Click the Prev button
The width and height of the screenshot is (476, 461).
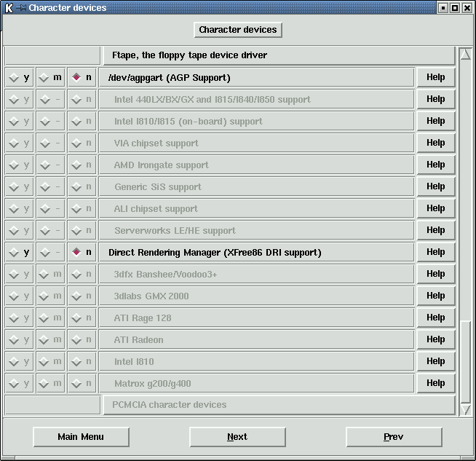coord(393,437)
